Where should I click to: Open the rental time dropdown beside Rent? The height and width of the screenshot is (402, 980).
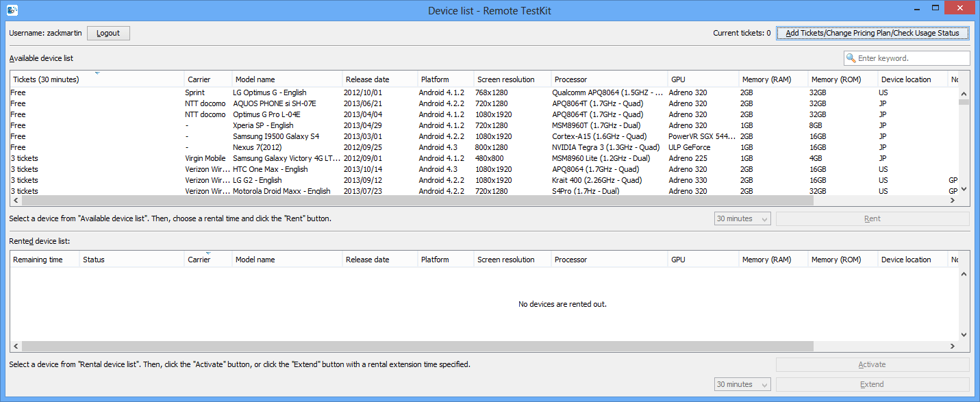[742, 218]
